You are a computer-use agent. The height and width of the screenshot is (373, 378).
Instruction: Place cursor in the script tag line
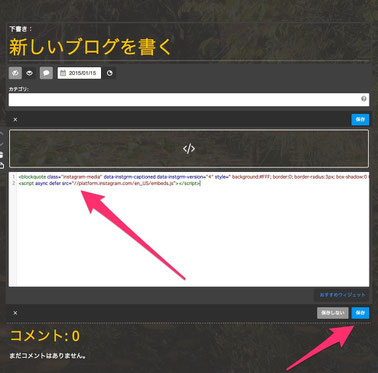[110, 183]
